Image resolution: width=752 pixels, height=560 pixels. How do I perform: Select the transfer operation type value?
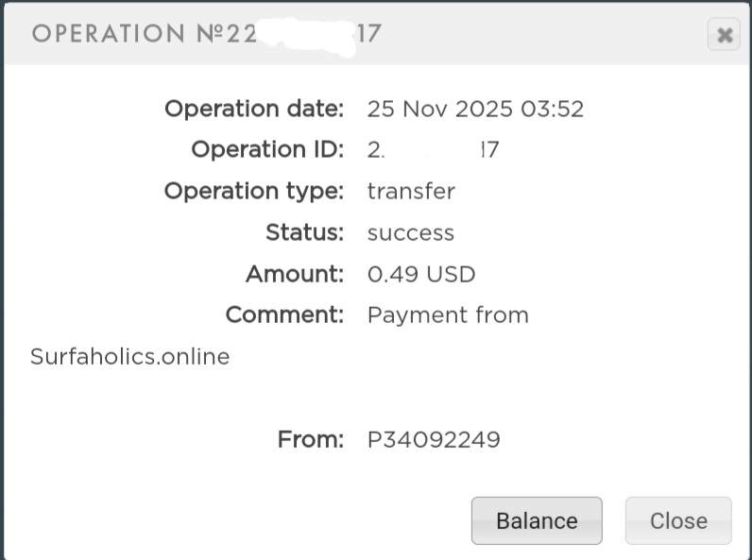coord(411,191)
